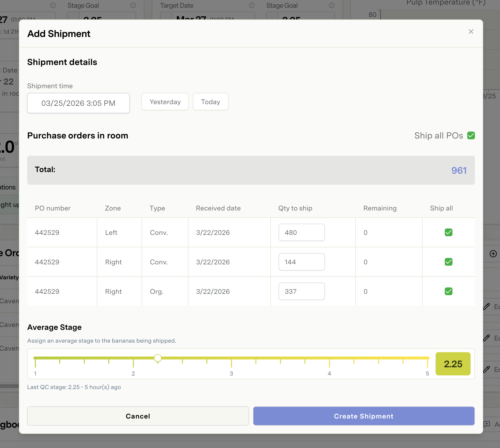This screenshot has height=448, width=500.
Task: Toggle Ship all for Left zone row
Action: point(448,232)
